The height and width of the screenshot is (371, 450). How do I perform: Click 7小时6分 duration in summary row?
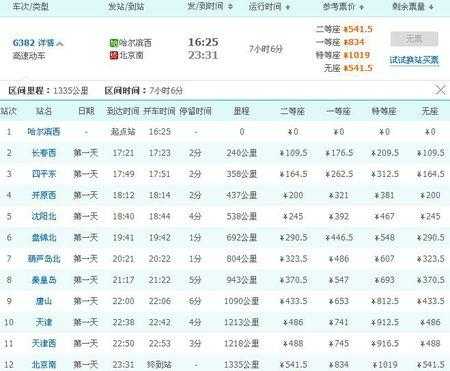point(266,49)
